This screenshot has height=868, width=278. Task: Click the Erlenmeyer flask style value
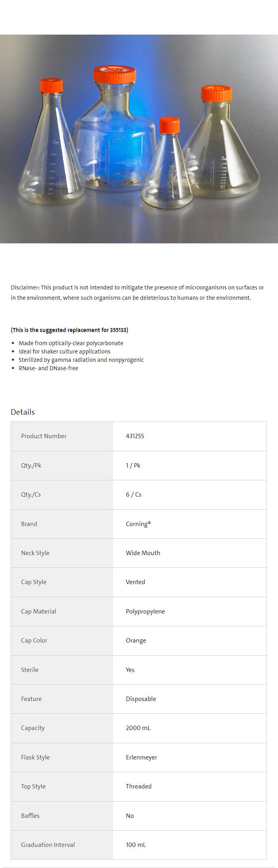(x=141, y=757)
